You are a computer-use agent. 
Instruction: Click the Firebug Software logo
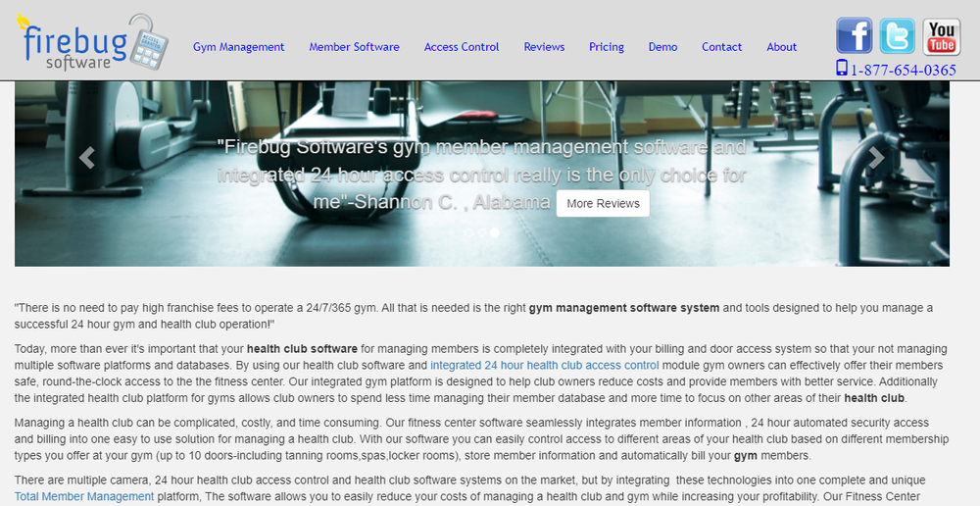pyautogui.click(x=92, y=41)
